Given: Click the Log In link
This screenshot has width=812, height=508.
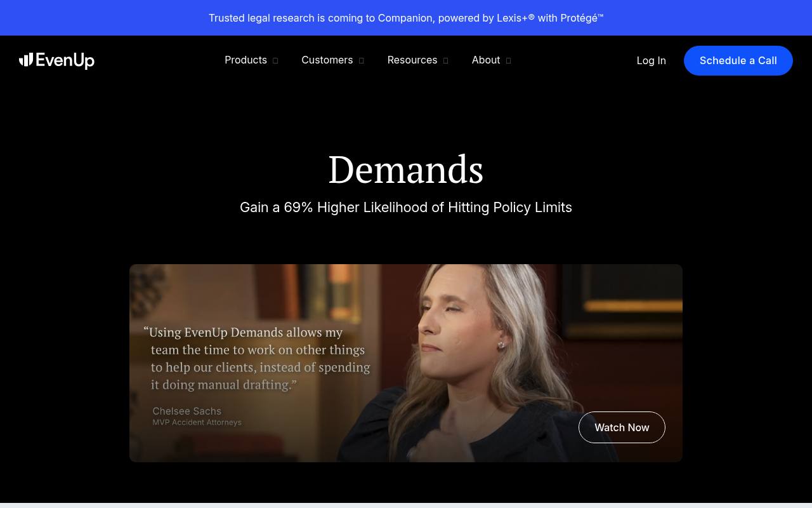Looking at the screenshot, I should tap(651, 60).
